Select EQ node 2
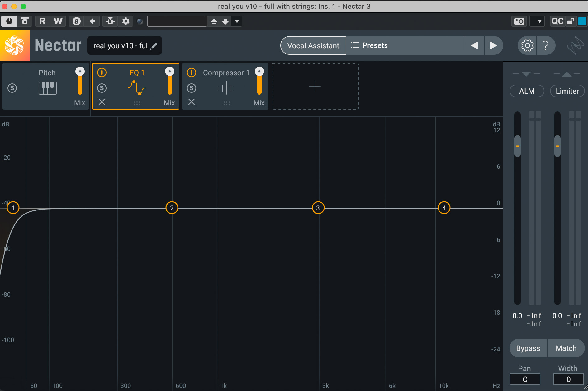 point(172,208)
